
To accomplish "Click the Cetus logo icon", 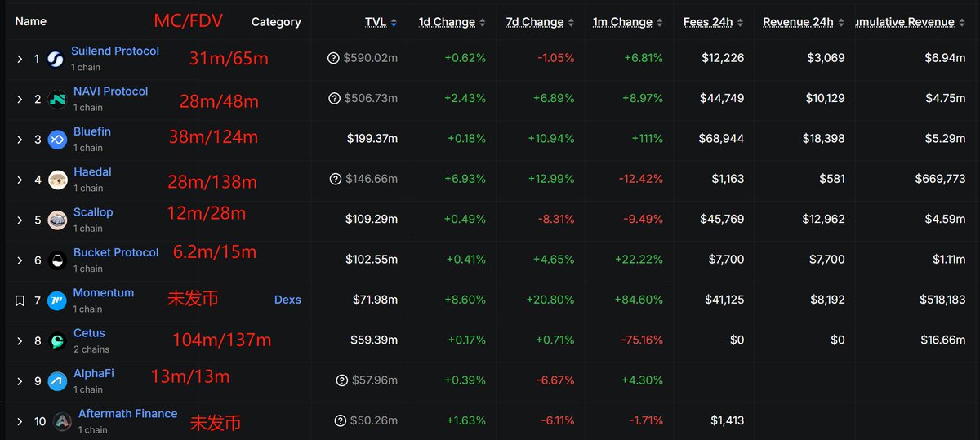I will point(57,340).
